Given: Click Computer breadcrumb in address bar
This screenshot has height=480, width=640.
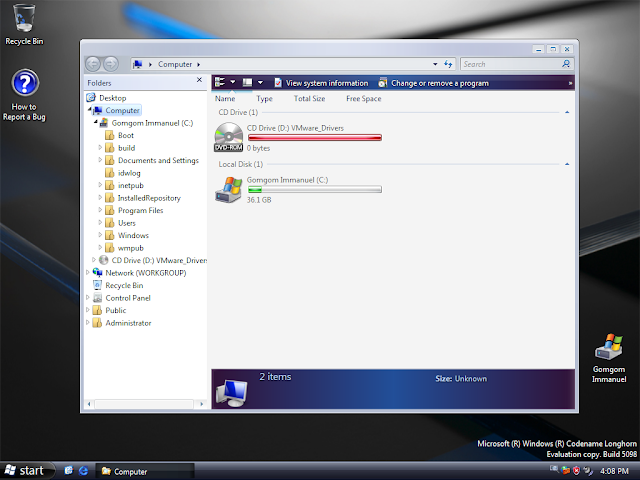Looking at the screenshot, I should (175, 64).
